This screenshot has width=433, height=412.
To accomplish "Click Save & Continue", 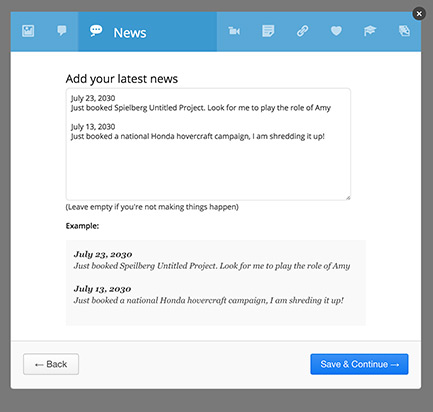I will coord(359,364).
